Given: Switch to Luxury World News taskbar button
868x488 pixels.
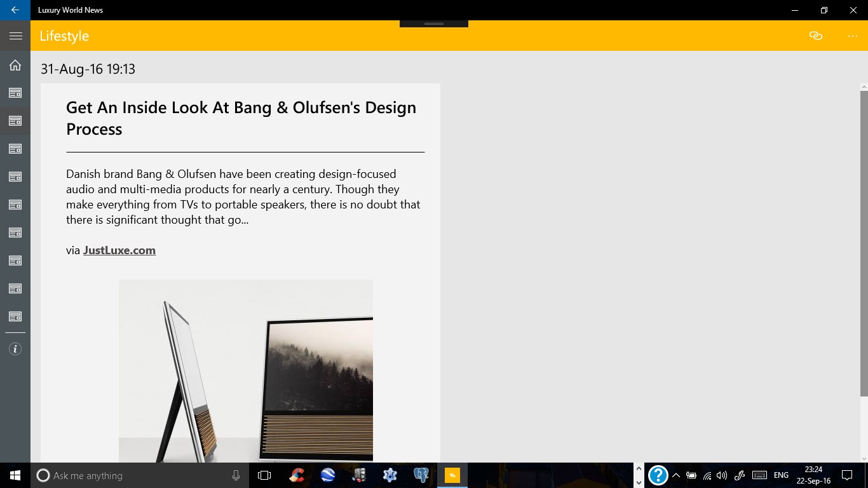Looking at the screenshot, I should pos(452,475).
